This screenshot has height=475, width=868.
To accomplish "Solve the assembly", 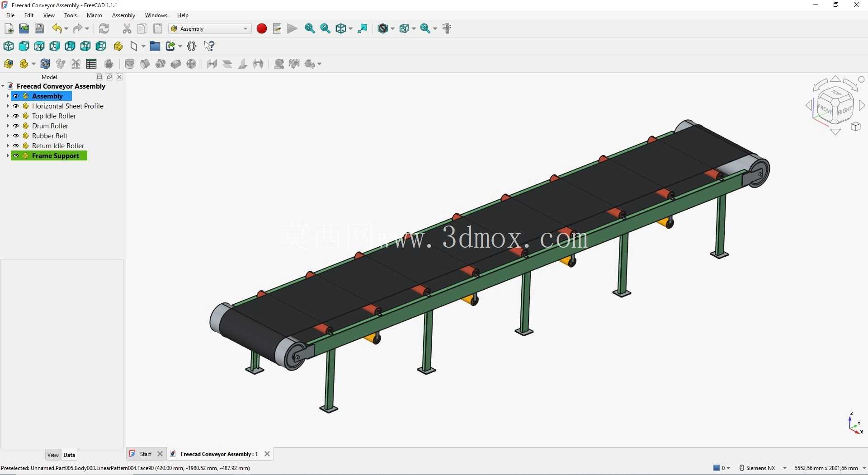I will click(45, 64).
